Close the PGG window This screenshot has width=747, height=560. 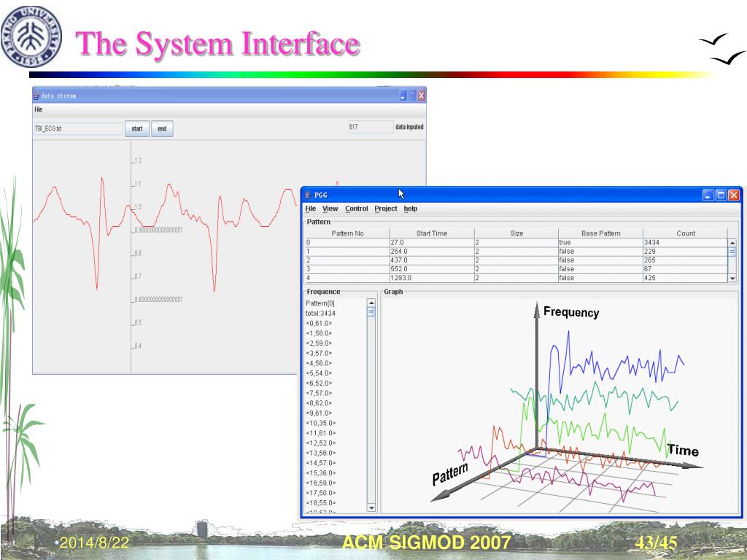tap(734, 195)
